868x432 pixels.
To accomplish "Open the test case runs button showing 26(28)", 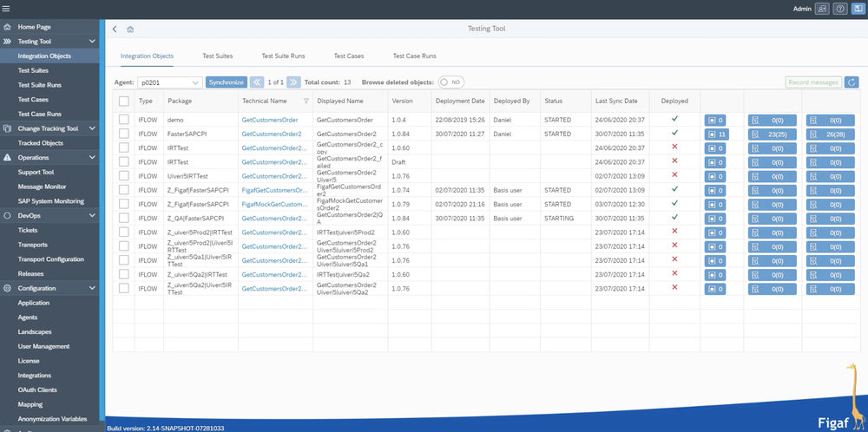I will click(831, 134).
